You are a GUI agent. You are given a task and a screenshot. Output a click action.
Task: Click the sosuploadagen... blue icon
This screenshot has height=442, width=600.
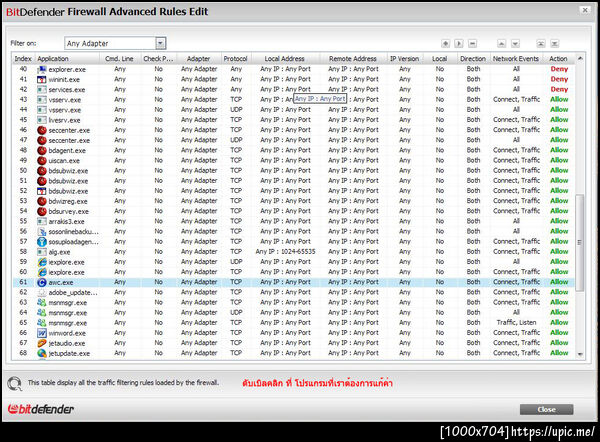pos(42,242)
